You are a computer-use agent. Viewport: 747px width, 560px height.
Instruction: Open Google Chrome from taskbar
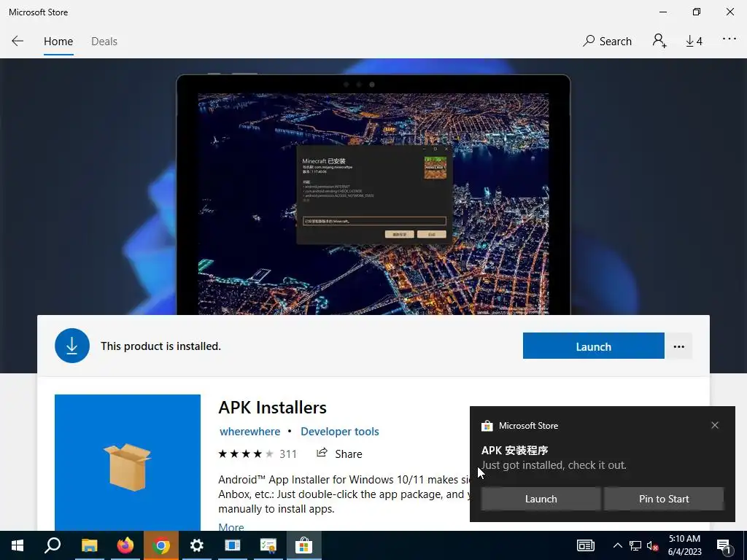pos(161,545)
